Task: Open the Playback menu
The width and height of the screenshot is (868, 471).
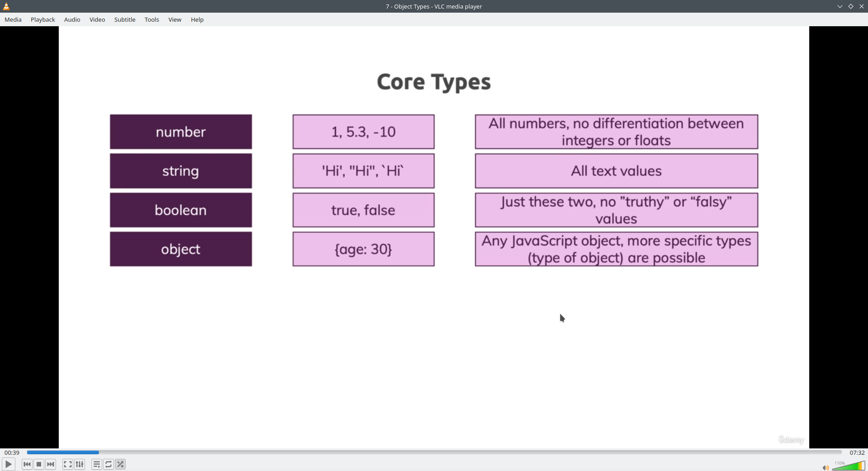Action: click(x=43, y=19)
